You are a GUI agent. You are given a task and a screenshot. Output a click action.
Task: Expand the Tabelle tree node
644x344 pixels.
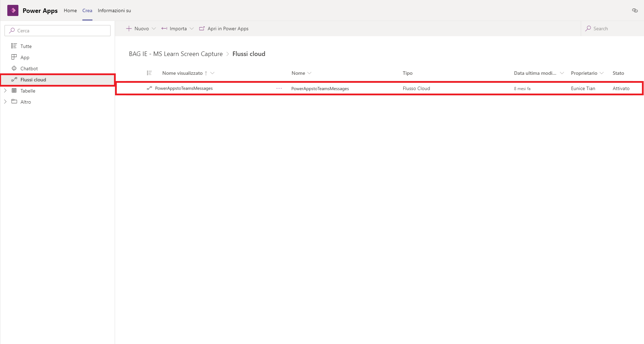(x=5, y=91)
